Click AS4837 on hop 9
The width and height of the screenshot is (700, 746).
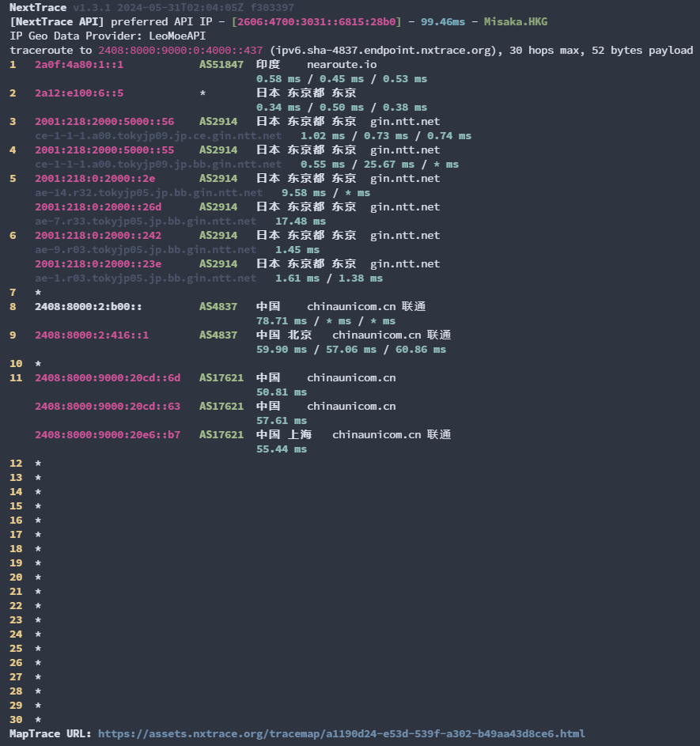(x=218, y=335)
